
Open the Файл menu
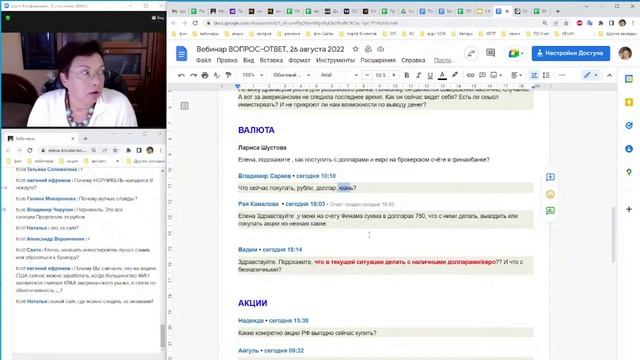click(203, 60)
